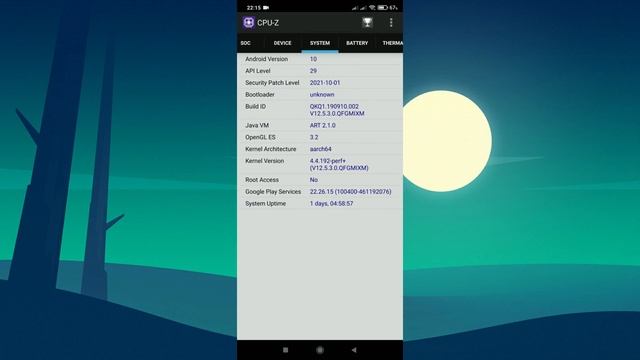
Task: Open the BATTERY tab
Action: (357, 43)
